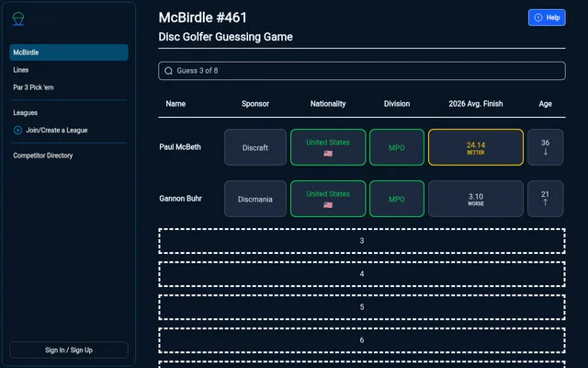Click the Disc Golfer Guessing Game subtitle
The image size is (588, 368).
point(225,37)
